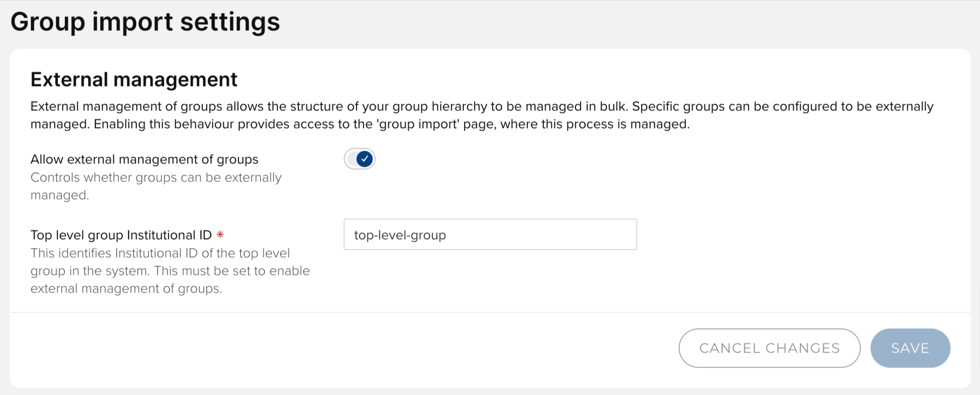Click the 'Allow external management of groups' label
The width and height of the screenshot is (980, 395).
click(144, 159)
